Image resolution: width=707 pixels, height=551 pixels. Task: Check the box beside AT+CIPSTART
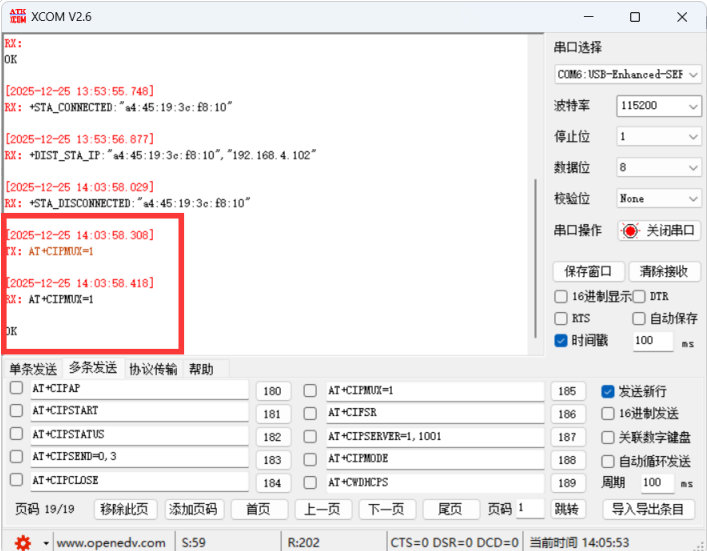pyautogui.click(x=16, y=410)
